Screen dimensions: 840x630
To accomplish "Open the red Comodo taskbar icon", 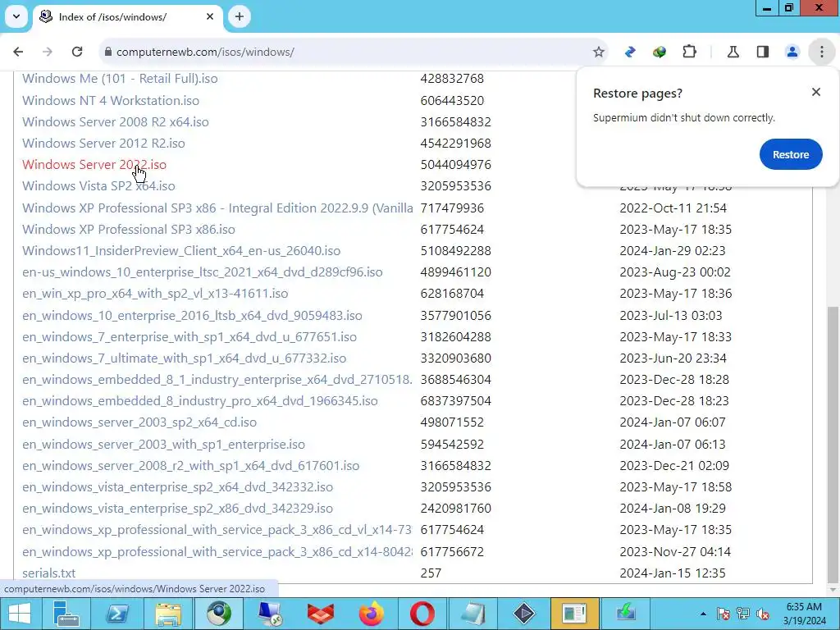I will (x=321, y=614).
